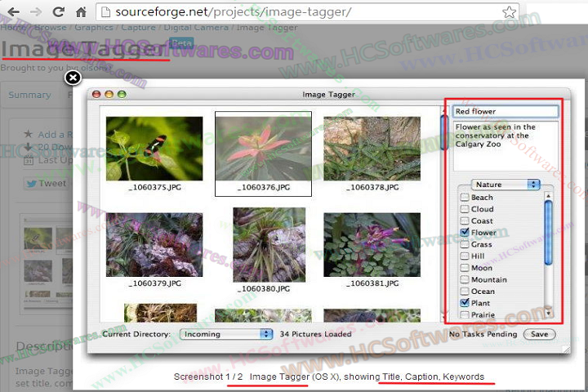Screen dimensions: 588x392
Task: Check the Hill keyword
Action: coord(465,256)
